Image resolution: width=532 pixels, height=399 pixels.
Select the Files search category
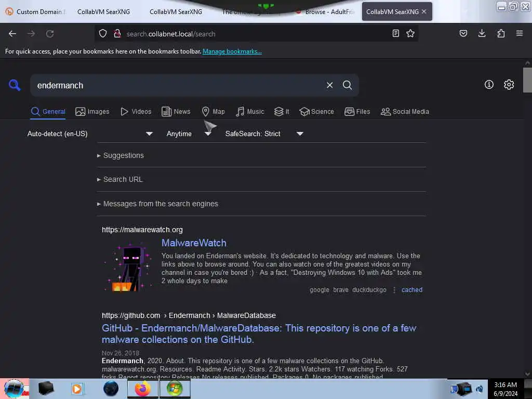[357, 112]
